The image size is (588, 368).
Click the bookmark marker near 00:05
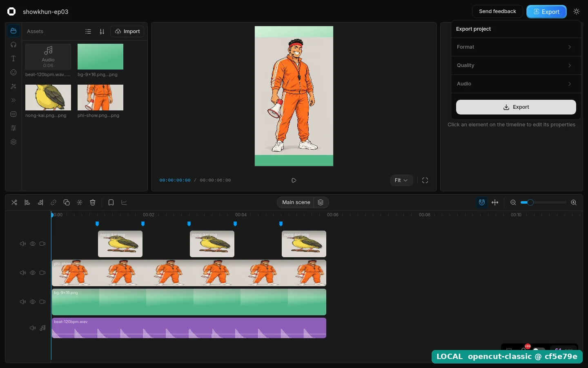(281, 224)
